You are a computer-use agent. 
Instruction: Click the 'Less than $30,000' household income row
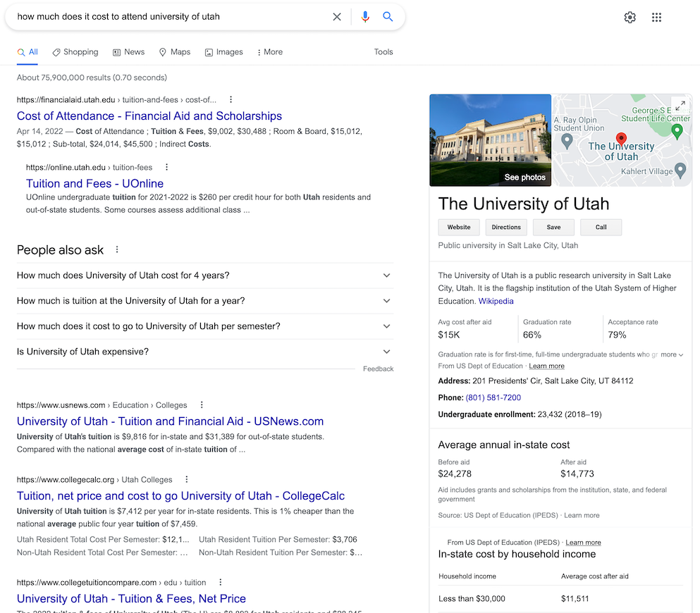click(x=560, y=599)
